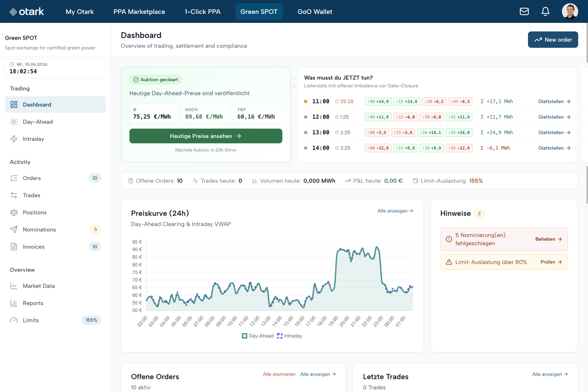
Task: Click the Reports bar chart icon
Action: (x=14, y=303)
